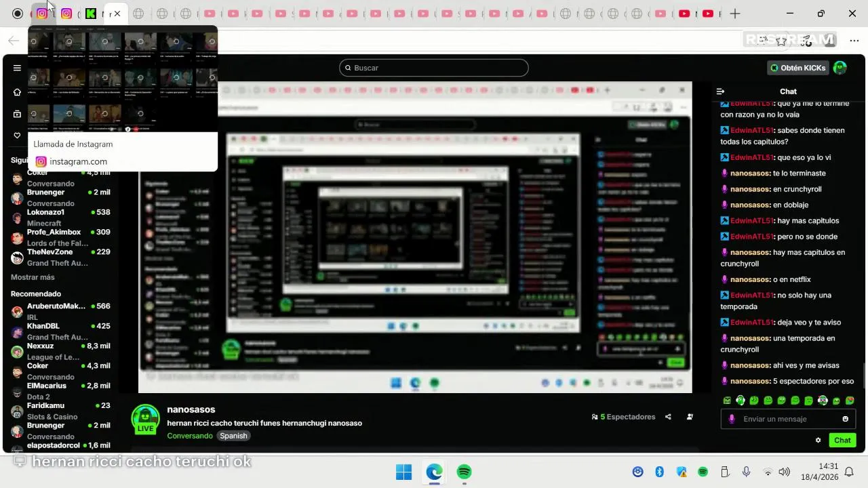
Task: Open AruberutoMak... recommended channel
Action: pos(61,312)
